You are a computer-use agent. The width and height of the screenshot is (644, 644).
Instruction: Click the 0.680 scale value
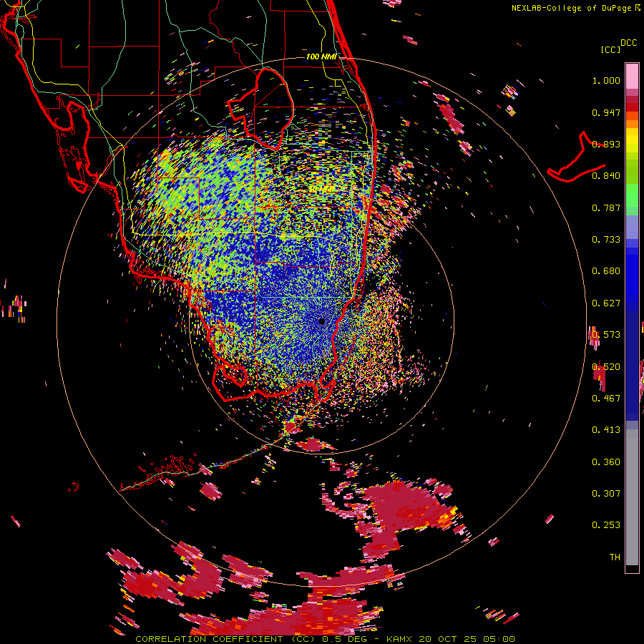click(606, 271)
